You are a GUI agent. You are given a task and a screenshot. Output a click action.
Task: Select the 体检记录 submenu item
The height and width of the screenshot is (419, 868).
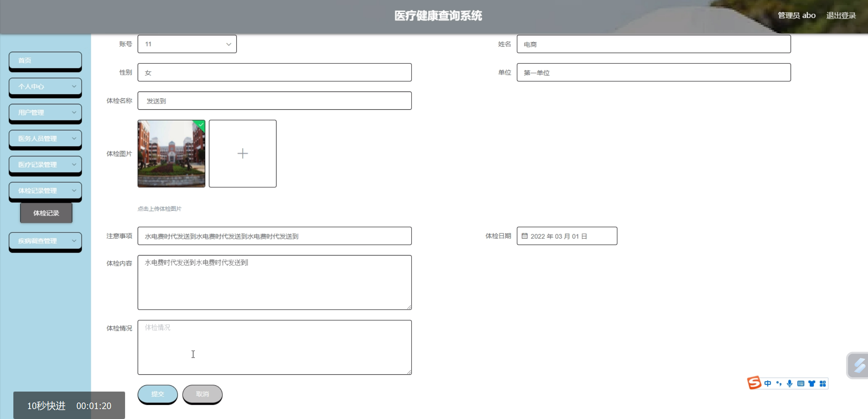pyautogui.click(x=46, y=213)
